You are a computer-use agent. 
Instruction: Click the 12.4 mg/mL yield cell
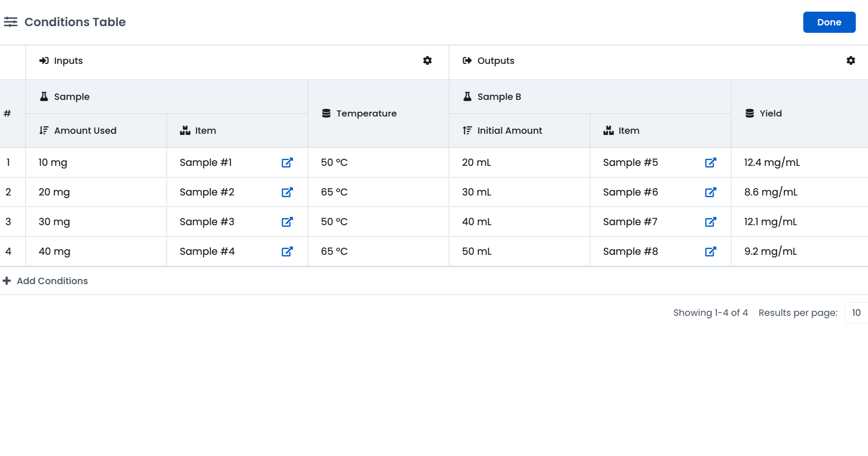[772, 163]
